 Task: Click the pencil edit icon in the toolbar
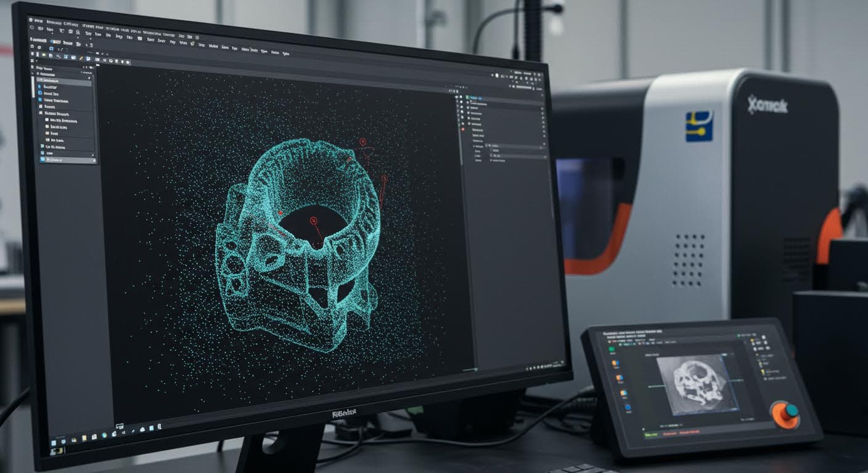(80, 58)
